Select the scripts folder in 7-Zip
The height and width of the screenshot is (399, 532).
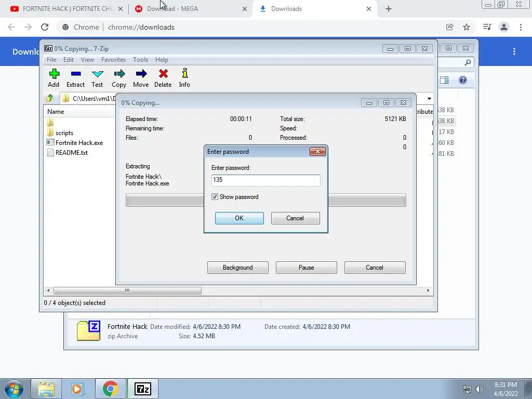coord(60,133)
